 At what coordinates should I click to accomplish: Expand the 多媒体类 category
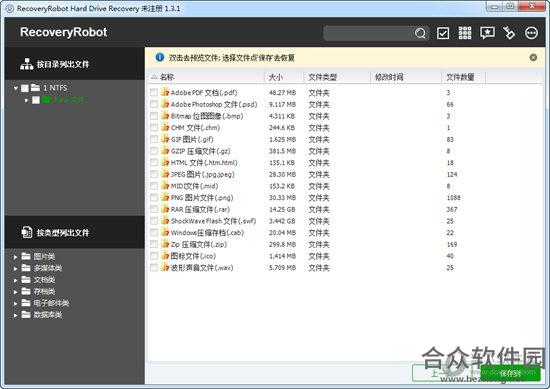pos(15,268)
